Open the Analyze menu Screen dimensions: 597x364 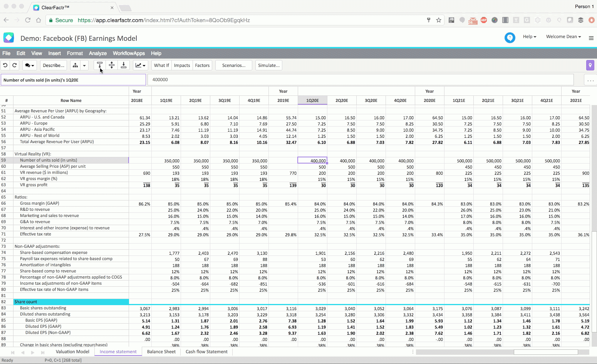pos(98,53)
